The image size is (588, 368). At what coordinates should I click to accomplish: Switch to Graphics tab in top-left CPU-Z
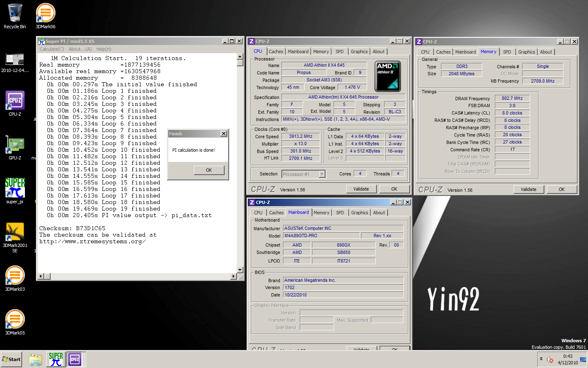pyautogui.click(x=359, y=52)
